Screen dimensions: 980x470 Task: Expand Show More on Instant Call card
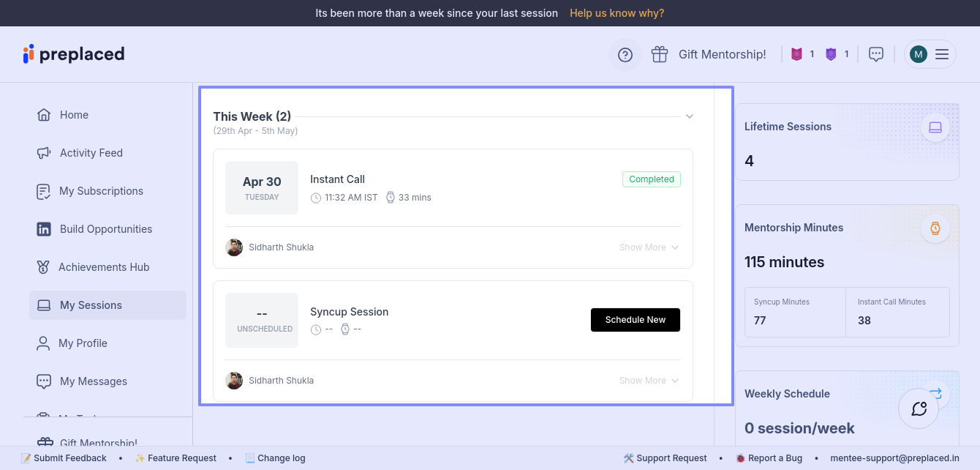[x=649, y=247]
